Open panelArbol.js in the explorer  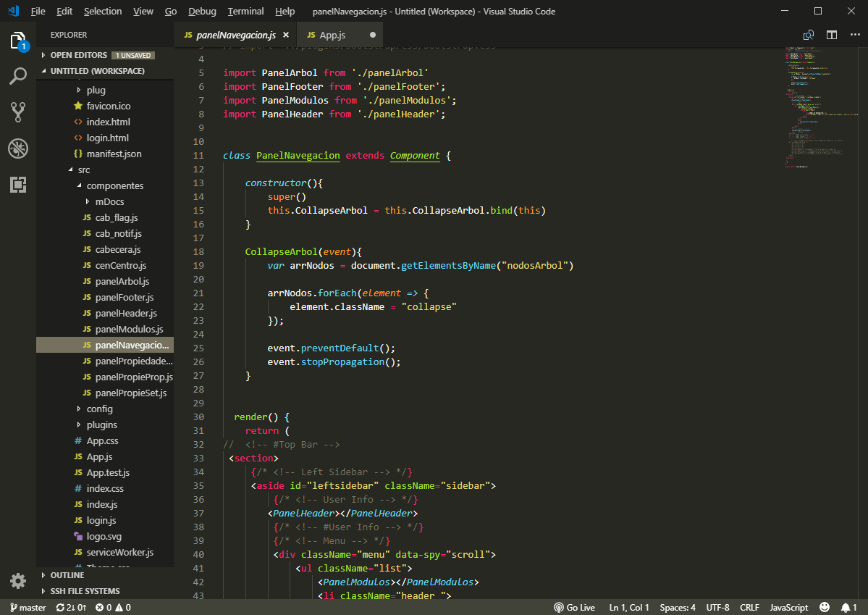click(122, 282)
